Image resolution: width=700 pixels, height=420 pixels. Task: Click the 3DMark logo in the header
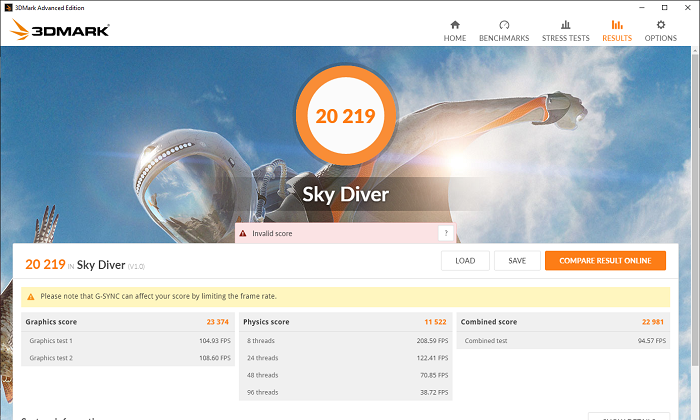pos(62,30)
